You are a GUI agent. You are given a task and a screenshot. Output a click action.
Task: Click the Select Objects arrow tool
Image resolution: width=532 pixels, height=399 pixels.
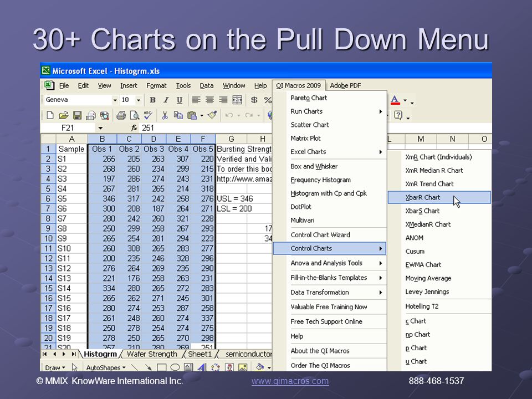(75, 367)
